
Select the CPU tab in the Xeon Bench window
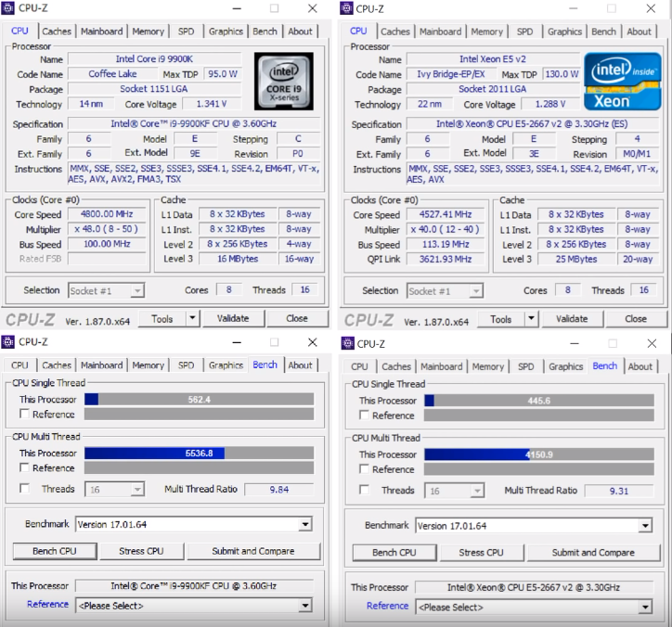(x=359, y=366)
